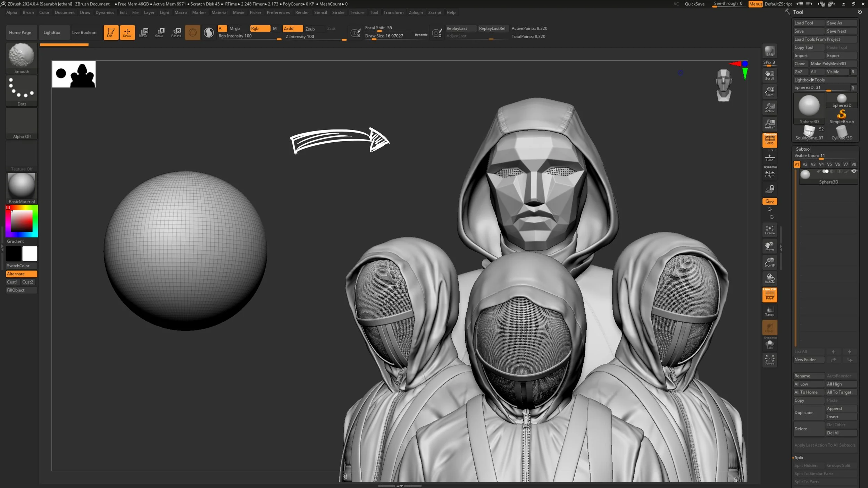Viewport: 868px width, 488px height.
Task: Open the BasicMaterial material picker
Action: click(22, 186)
